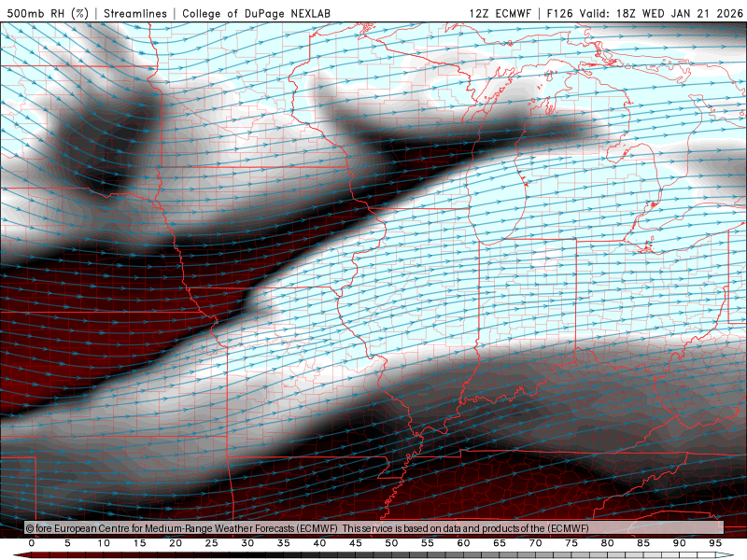This screenshot has height=560, width=747.
Task: Pick the "30" value on the color bar
Action: point(247,543)
